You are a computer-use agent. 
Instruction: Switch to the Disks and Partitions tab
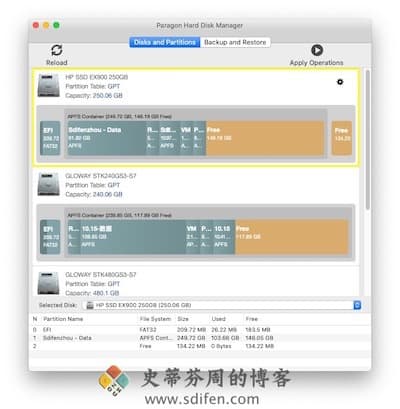pyautogui.click(x=165, y=42)
